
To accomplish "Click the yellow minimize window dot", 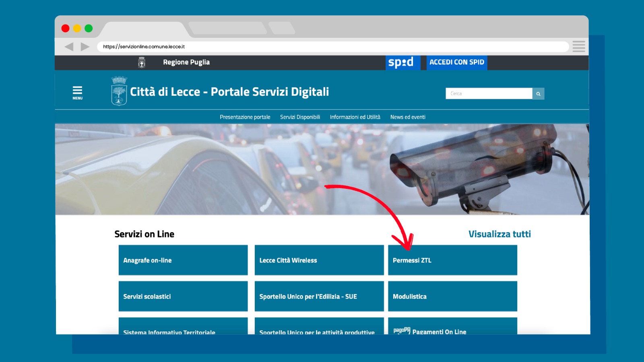I will click(77, 28).
